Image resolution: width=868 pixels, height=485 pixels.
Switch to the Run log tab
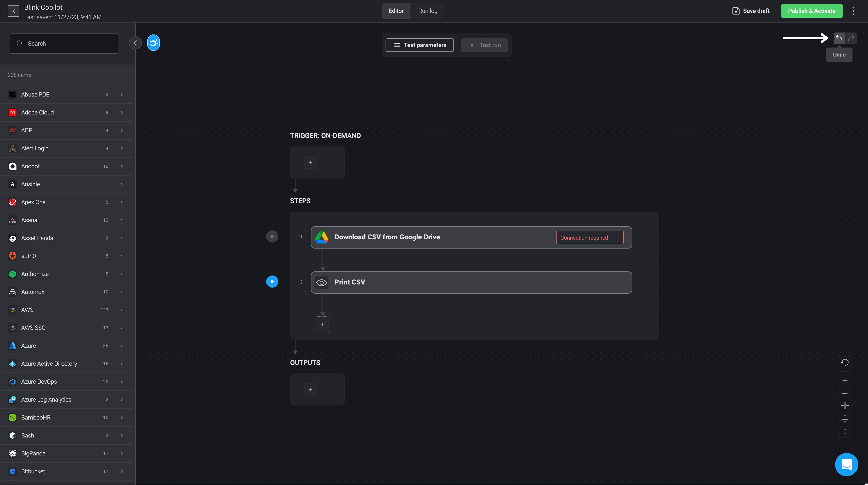[x=428, y=11]
